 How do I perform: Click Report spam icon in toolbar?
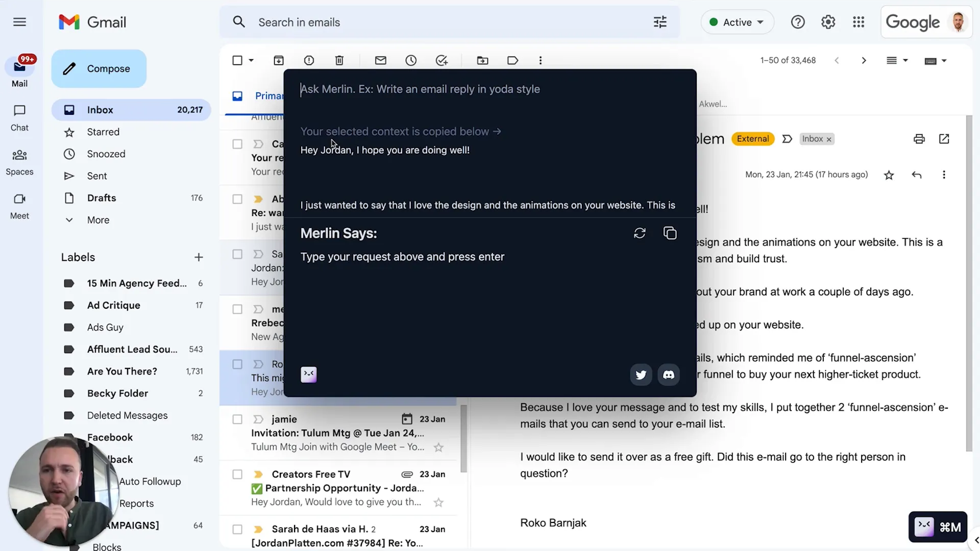click(309, 60)
